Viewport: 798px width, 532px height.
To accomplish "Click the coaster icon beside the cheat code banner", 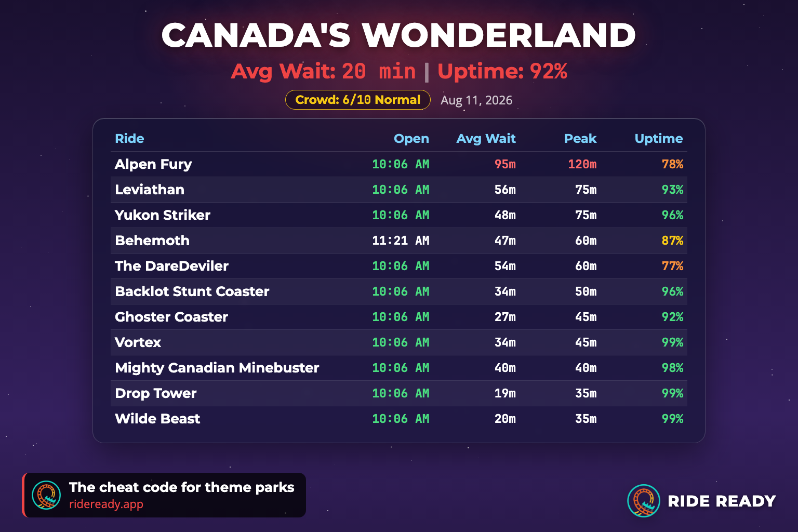I will pos(46,495).
